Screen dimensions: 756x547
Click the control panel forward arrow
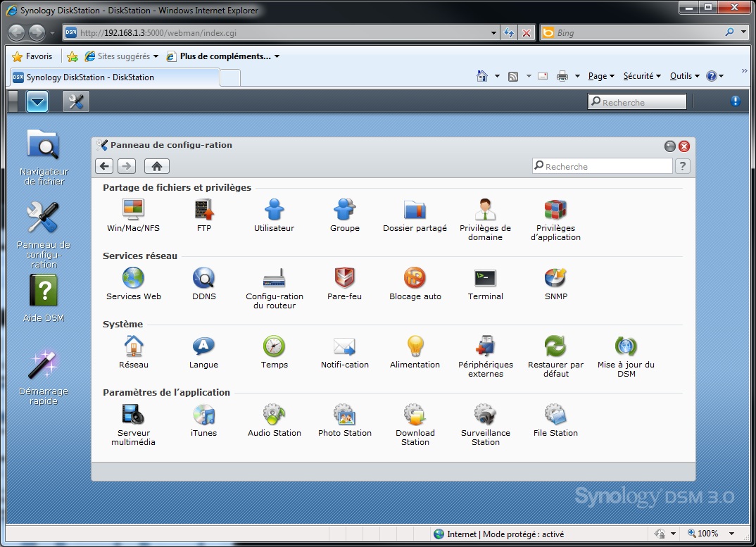click(x=126, y=166)
